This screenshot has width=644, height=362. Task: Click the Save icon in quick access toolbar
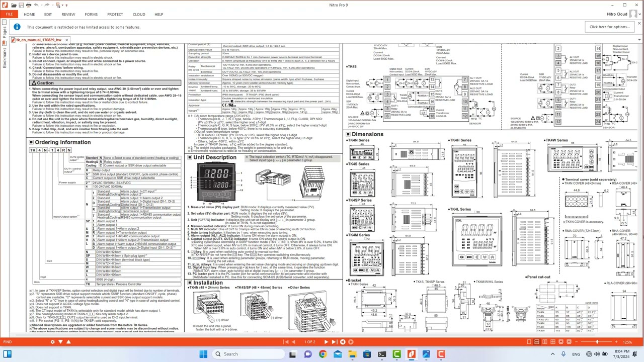[x=21, y=5]
